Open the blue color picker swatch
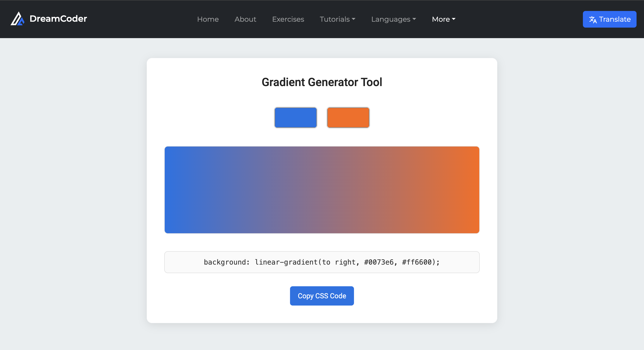This screenshot has height=350, width=644. (x=295, y=117)
